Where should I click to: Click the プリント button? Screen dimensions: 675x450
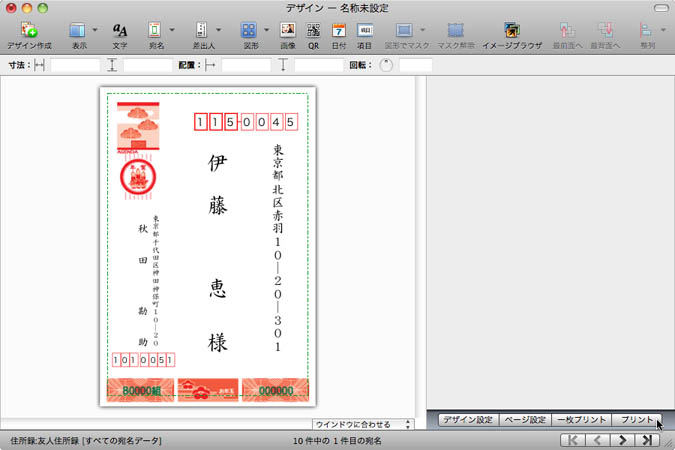coord(636,421)
